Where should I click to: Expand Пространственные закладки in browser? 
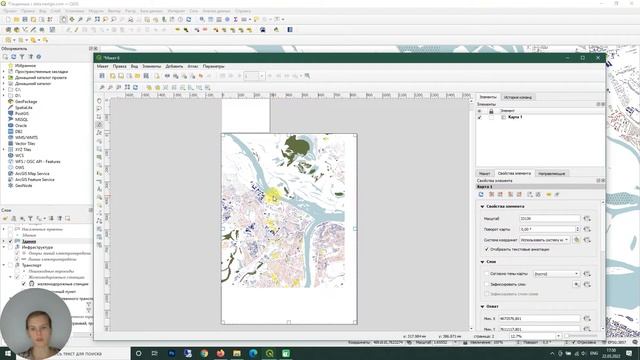coord(4,71)
